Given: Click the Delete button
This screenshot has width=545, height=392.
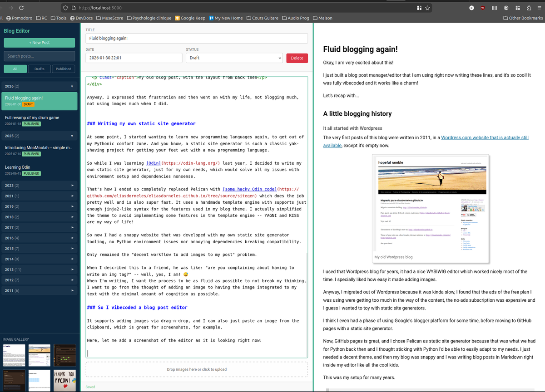Looking at the screenshot, I should pos(297,58).
